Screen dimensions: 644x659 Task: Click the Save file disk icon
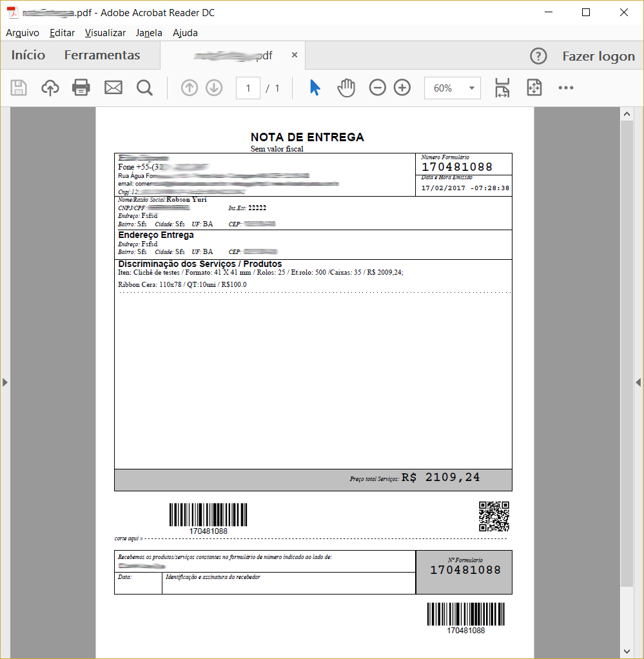[18, 88]
